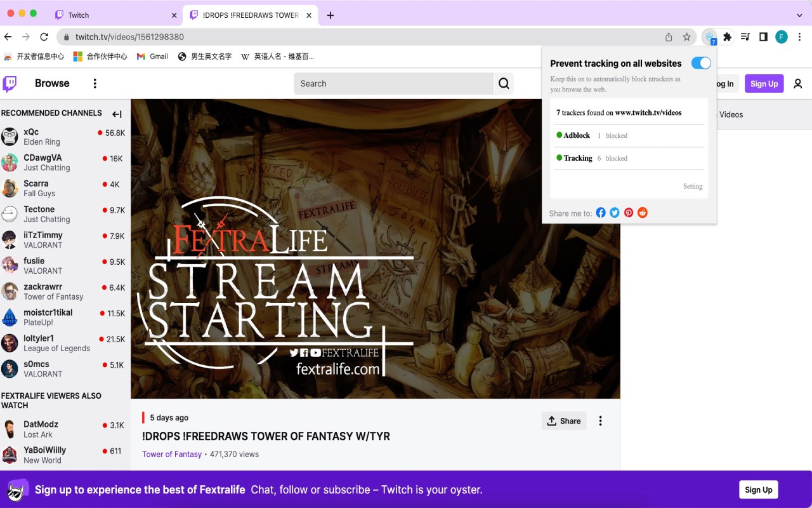Toggle Prevent tracking on all websites
Viewport: 812px width, 508px height.
click(x=701, y=63)
